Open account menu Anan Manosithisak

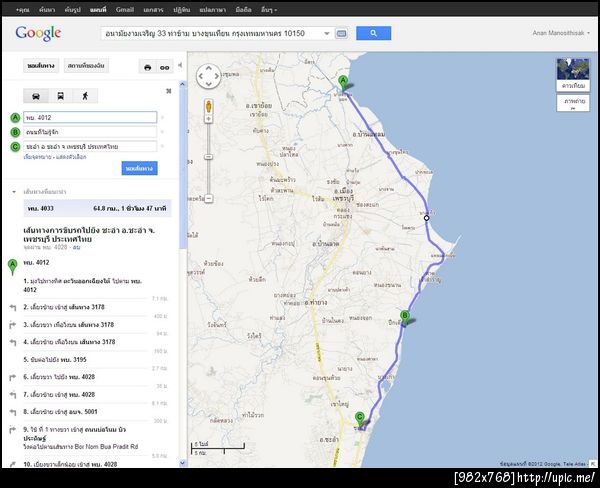click(x=561, y=33)
